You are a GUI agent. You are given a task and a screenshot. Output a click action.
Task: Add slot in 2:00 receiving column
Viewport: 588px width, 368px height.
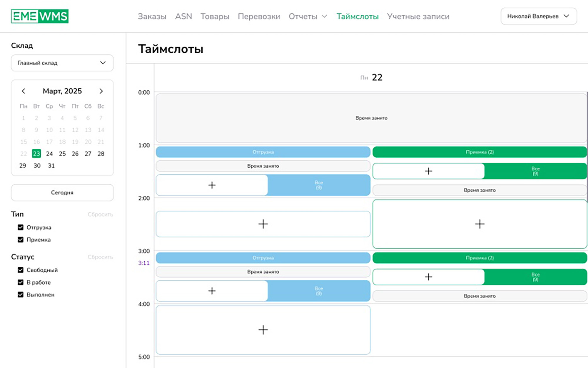tap(480, 224)
